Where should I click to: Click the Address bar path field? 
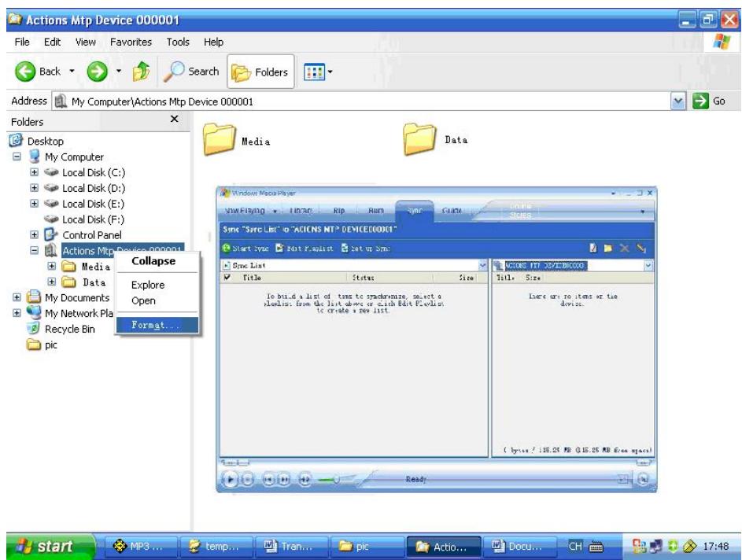coord(362,101)
